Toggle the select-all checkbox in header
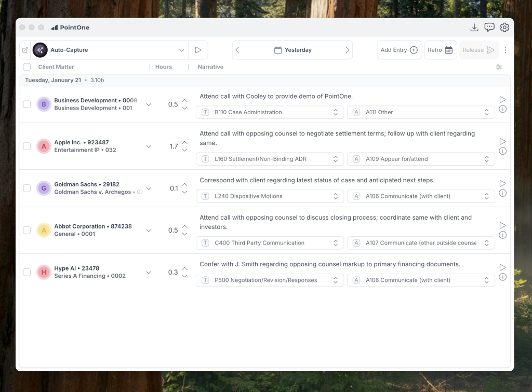This screenshot has width=532, height=392. point(27,67)
